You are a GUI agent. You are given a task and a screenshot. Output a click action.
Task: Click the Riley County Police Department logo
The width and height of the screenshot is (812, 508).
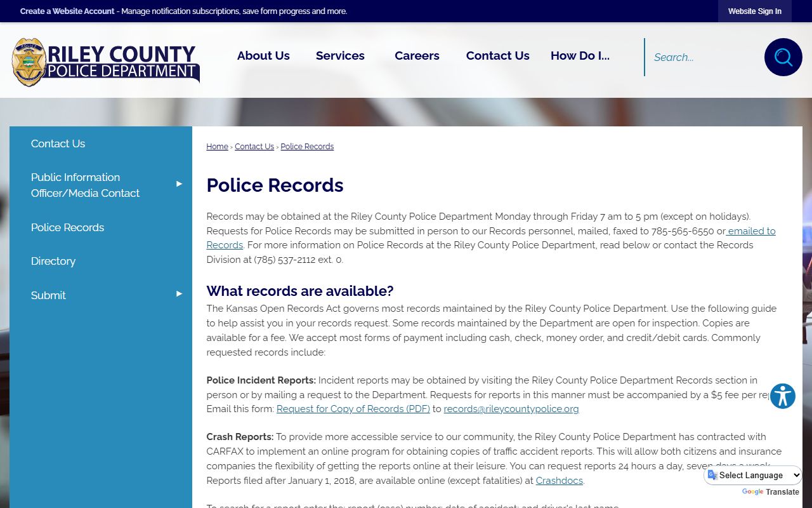(x=106, y=62)
